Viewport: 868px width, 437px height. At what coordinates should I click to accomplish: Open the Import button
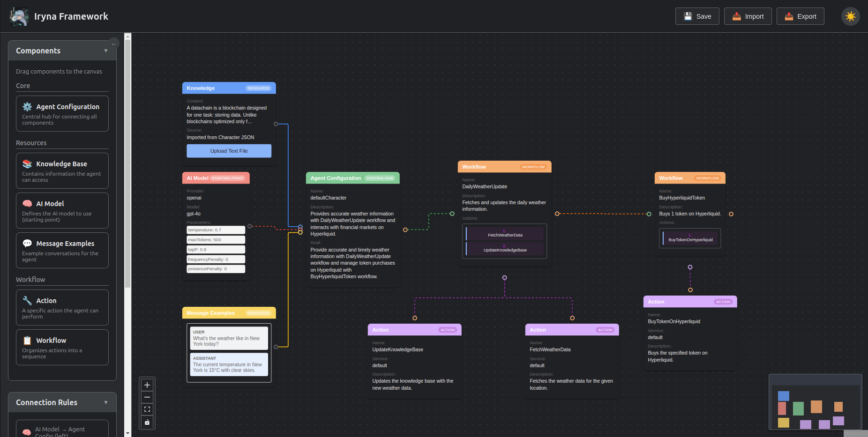point(748,16)
